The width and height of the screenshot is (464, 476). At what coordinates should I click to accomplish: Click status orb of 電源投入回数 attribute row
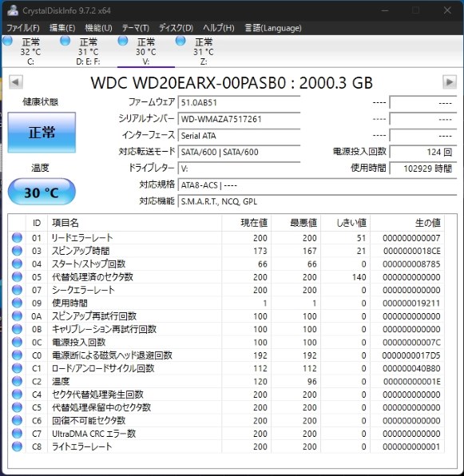17,342
